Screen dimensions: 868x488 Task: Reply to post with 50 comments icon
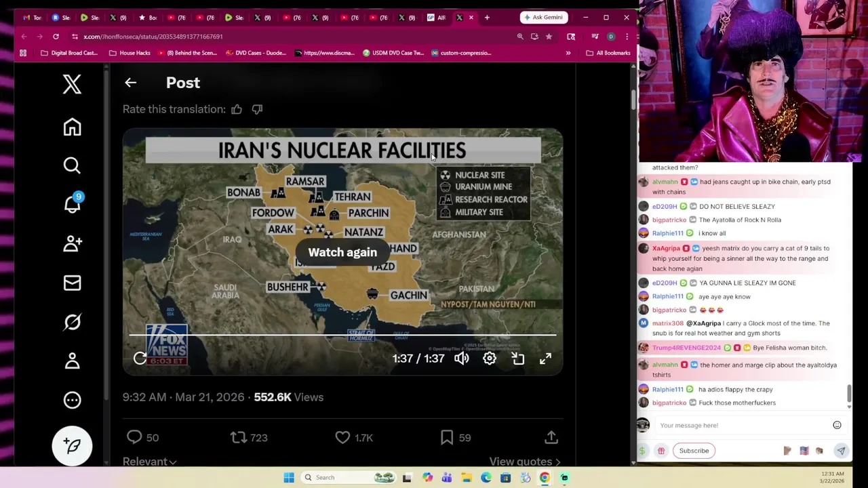pyautogui.click(x=134, y=438)
